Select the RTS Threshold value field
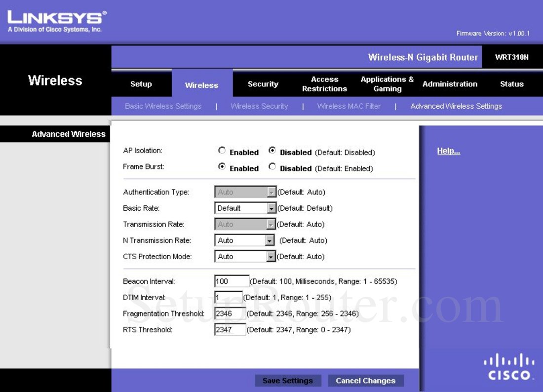543x392 pixels. [230, 329]
